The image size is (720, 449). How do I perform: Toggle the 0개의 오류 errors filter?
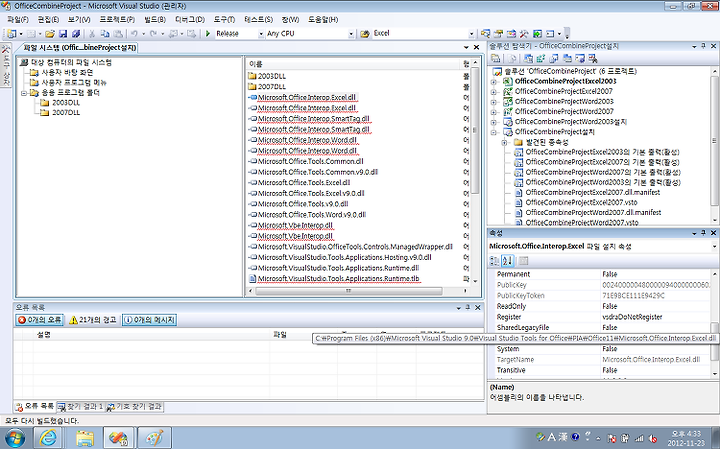pos(39,320)
